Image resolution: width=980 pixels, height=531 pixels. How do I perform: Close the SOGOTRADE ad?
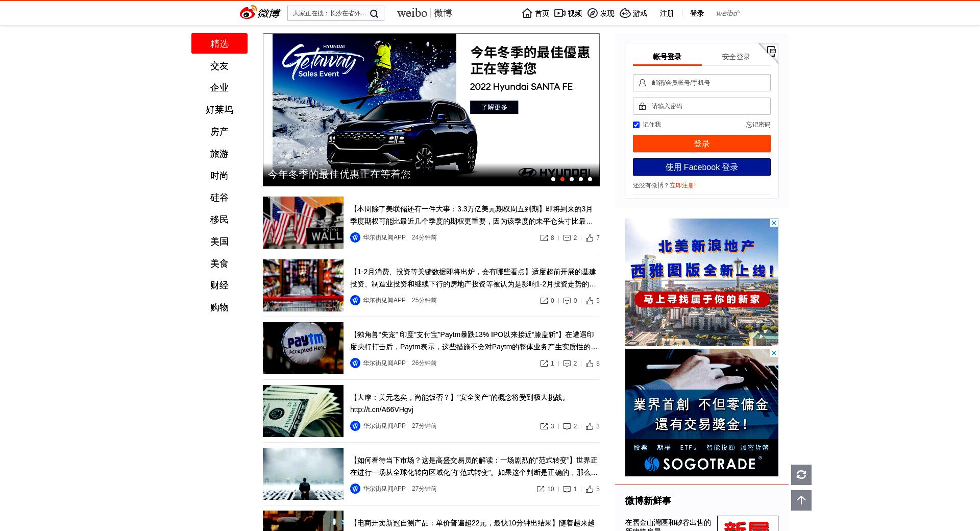coord(774,353)
